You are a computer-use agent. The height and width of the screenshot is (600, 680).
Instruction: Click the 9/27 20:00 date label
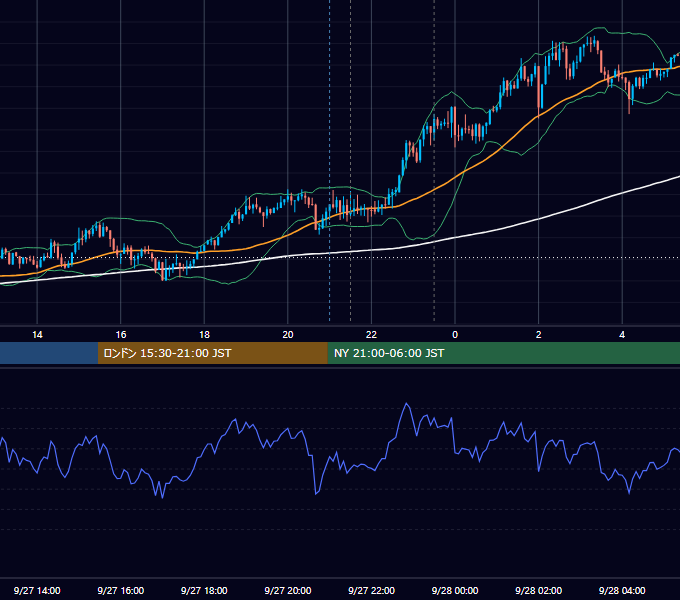point(288,590)
